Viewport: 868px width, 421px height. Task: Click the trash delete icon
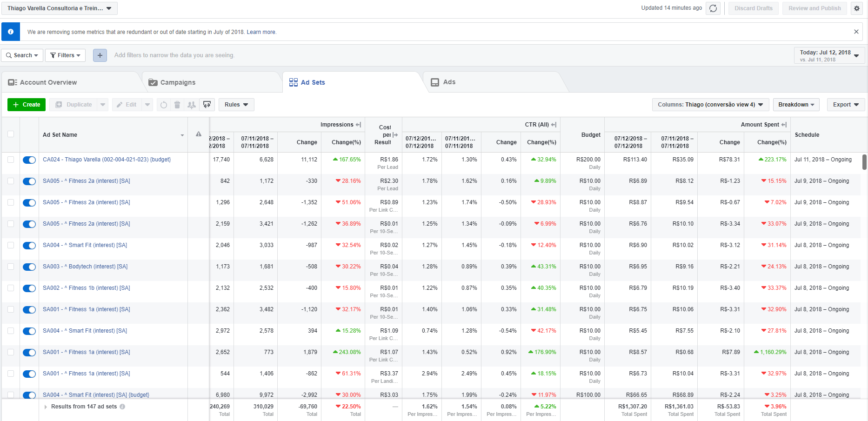(x=177, y=105)
